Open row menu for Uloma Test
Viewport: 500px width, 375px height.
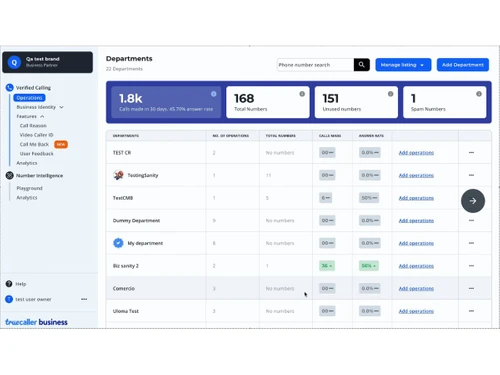coord(471,311)
